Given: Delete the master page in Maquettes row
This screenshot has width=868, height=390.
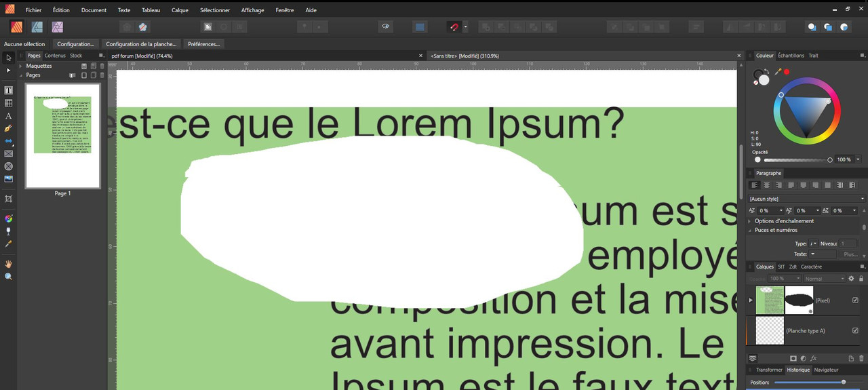Looking at the screenshot, I should (102, 66).
